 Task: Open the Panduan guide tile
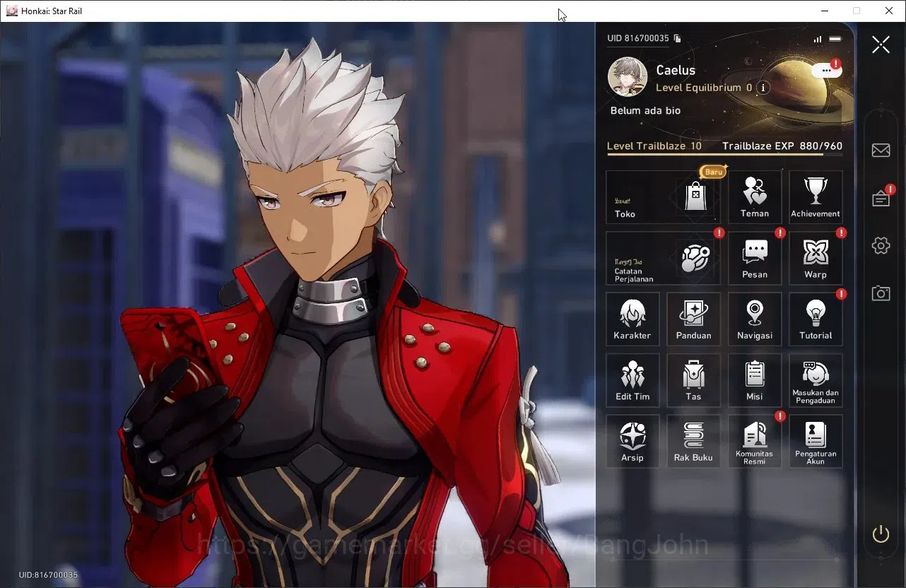(693, 319)
